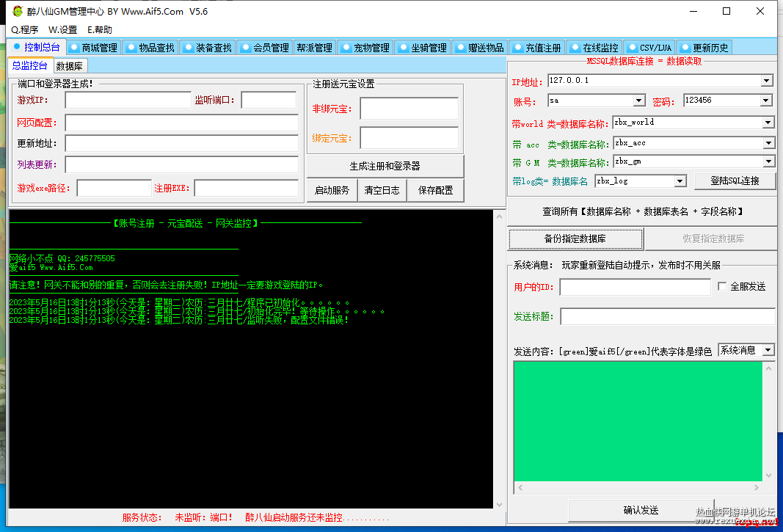Enable the 全服发送 checkbox
The width and height of the screenshot is (783, 532).
pos(722,286)
